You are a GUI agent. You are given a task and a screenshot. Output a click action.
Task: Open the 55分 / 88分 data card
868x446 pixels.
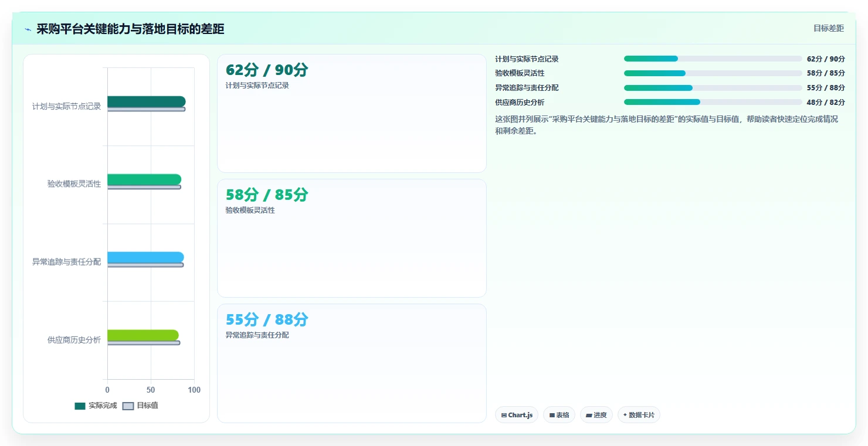(352, 363)
